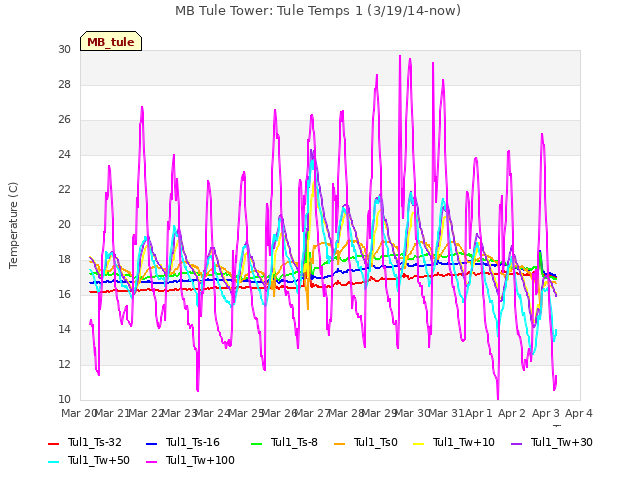Click the 16 value on y-axis
The height and width of the screenshot is (480, 640).
click(64, 295)
